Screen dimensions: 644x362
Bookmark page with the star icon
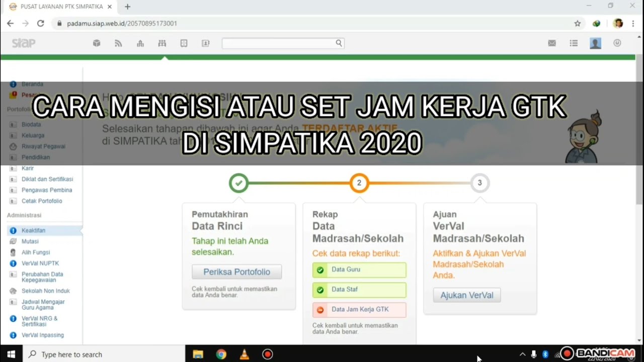[578, 23]
